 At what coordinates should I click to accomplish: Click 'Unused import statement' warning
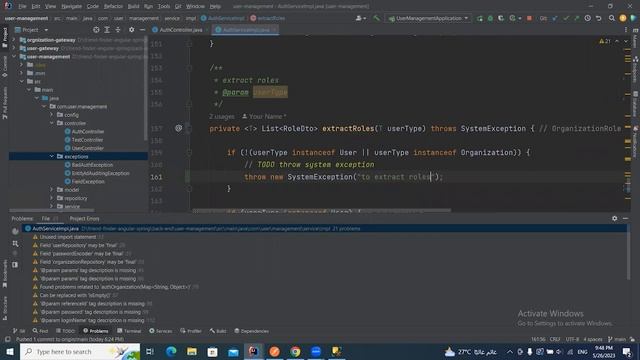point(68,237)
